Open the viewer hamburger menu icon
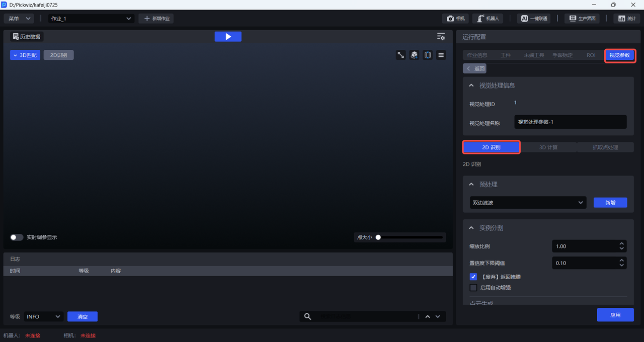The width and height of the screenshot is (644, 342). 441,55
